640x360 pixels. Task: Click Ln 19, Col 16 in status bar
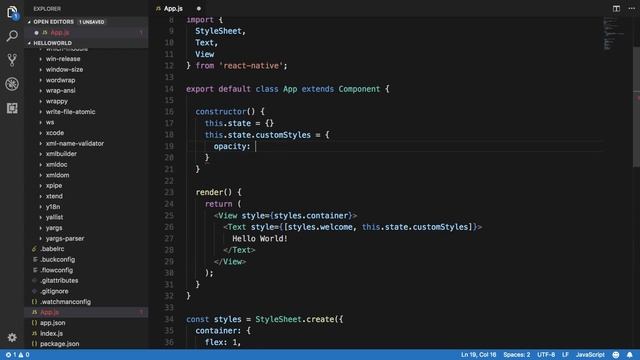tap(478, 355)
